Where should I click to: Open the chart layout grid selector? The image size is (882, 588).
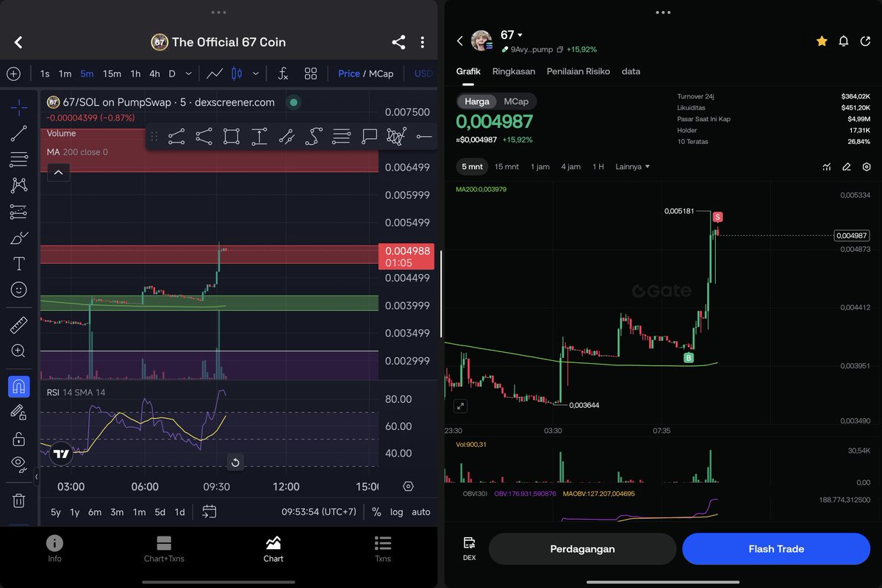point(311,73)
